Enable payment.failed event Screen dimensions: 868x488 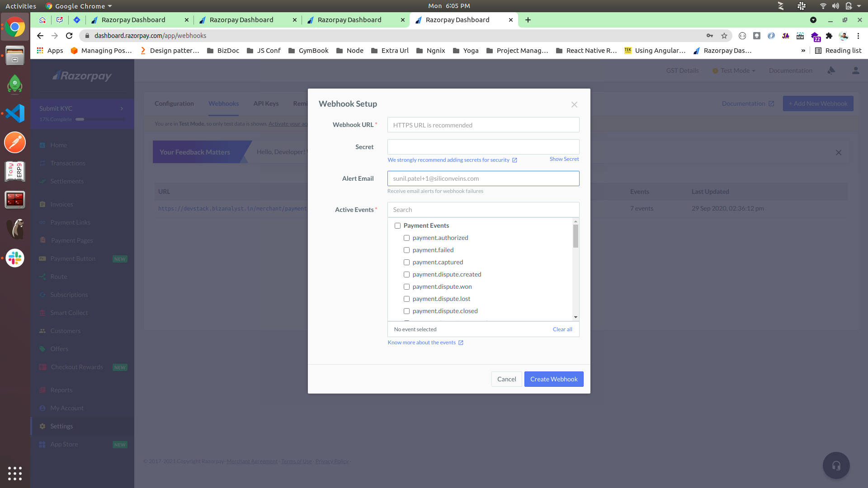(407, 250)
